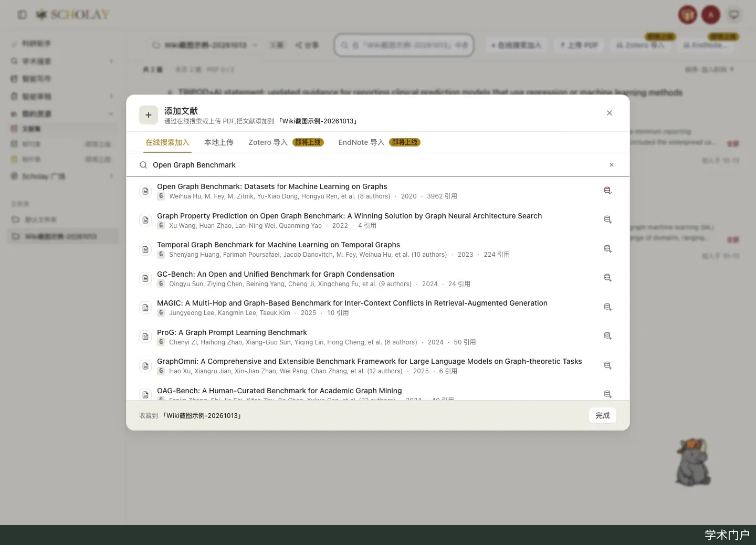756x545 pixels.
Task: Add 'MAGIC' paper to collection
Action: pos(608,307)
